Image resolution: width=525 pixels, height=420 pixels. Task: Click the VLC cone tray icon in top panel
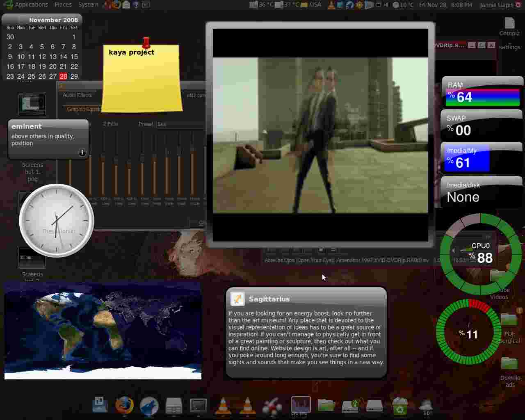tap(331, 5)
